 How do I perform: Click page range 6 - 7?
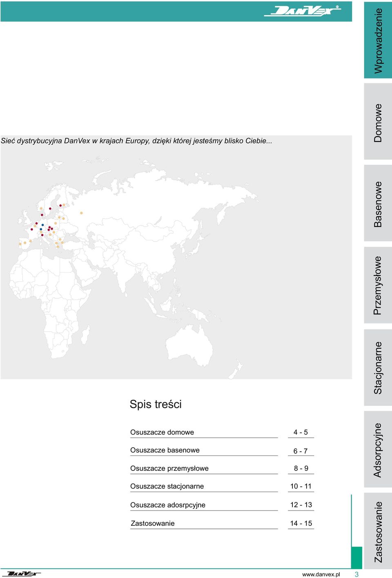(301, 451)
